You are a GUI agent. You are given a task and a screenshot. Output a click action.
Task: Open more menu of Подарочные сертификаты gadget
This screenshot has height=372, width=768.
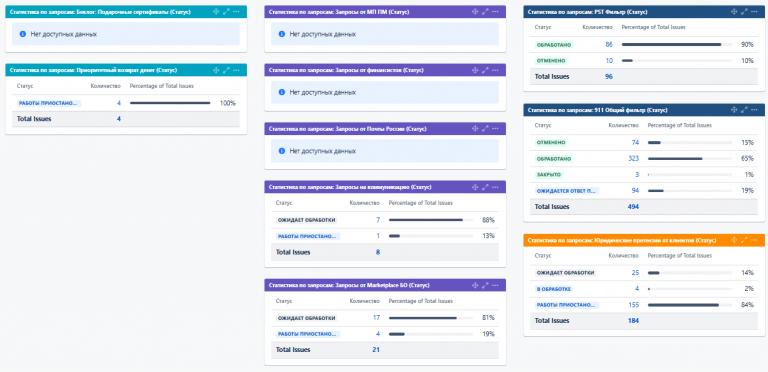237,11
